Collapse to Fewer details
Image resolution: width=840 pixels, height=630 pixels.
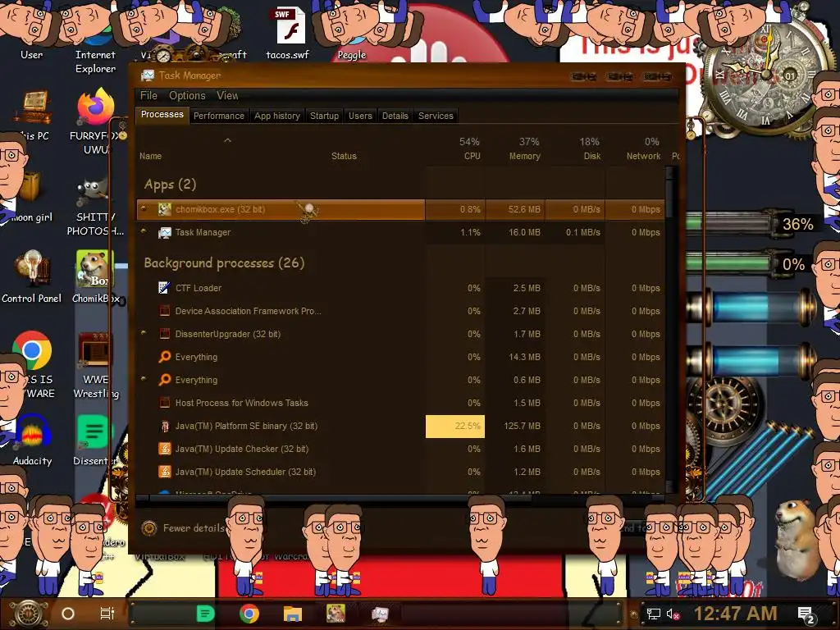(183, 528)
